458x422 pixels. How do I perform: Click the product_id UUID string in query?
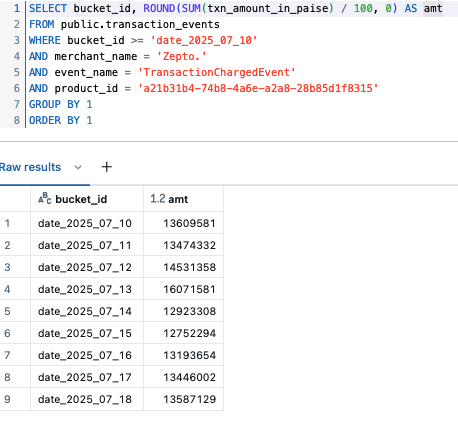coord(258,88)
